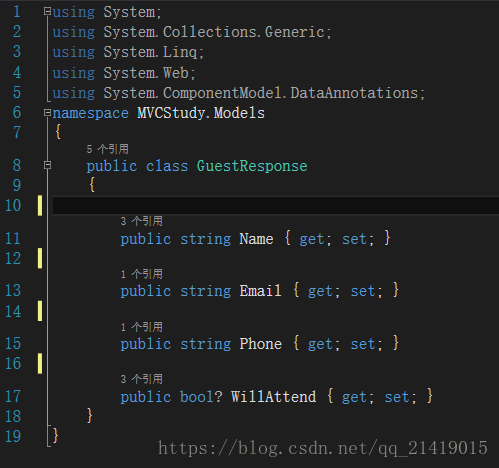Click the 'string' type on the Name line
Image resolution: width=499 pixels, height=468 pixels.
tap(205, 239)
